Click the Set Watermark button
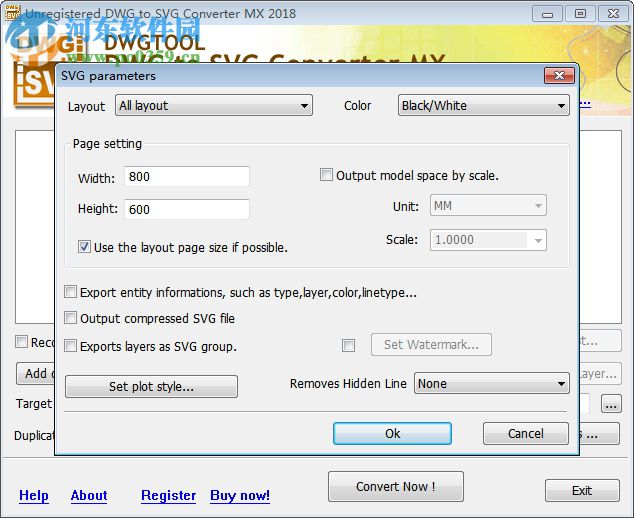 click(x=431, y=345)
